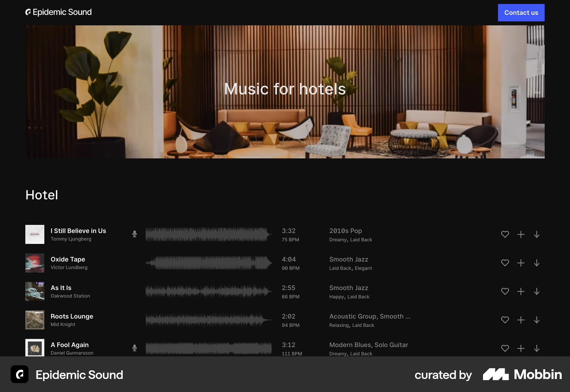570x392 pixels.
Task: Add "I Still Believe in Us" with the plus icon
Action: (x=521, y=234)
